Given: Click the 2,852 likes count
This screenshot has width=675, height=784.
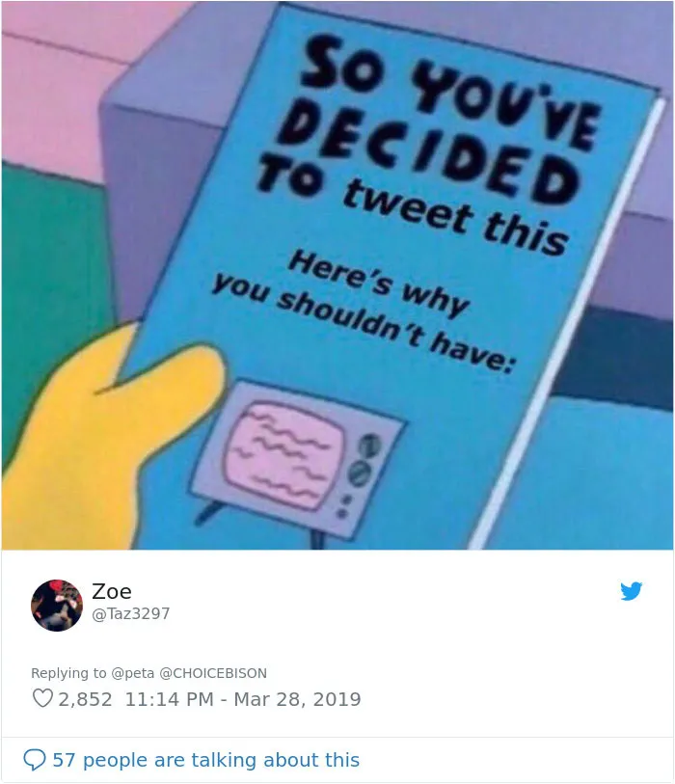Looking at the screenshot, I should coord(85,699).
